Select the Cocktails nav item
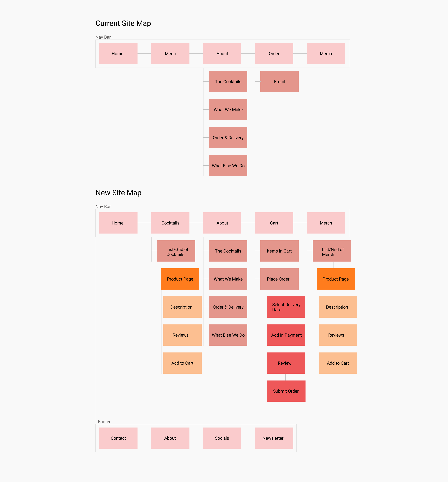This screenshot has width=448, height=482. point(170,222)
